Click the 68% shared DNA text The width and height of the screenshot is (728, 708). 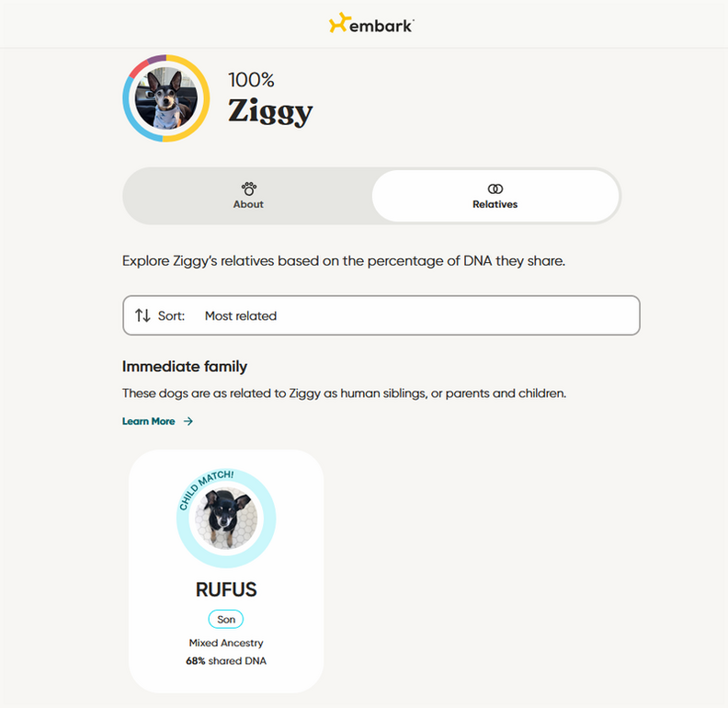coord(226,660)
